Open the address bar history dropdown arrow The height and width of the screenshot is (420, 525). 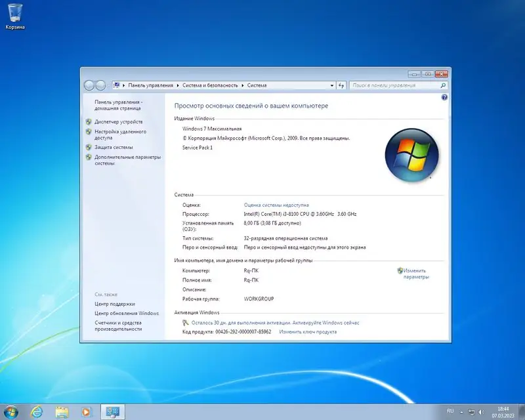pos(332,85)
